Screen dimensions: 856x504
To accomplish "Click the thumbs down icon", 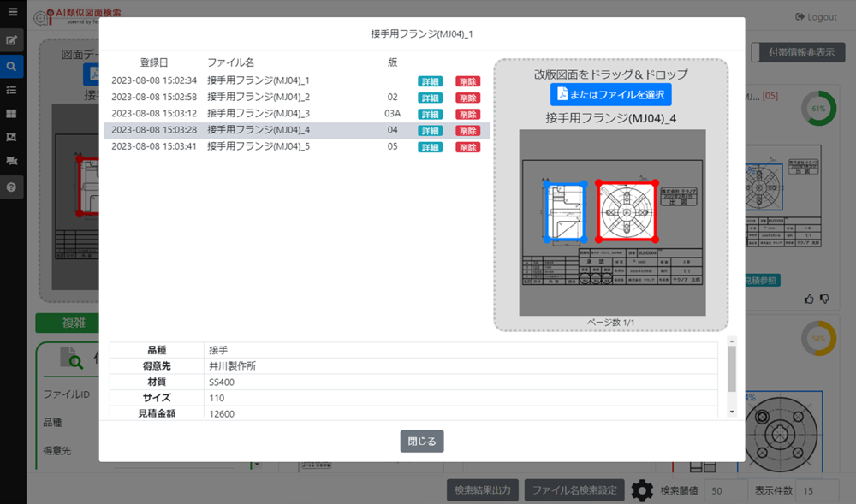I will click(824, 299).
